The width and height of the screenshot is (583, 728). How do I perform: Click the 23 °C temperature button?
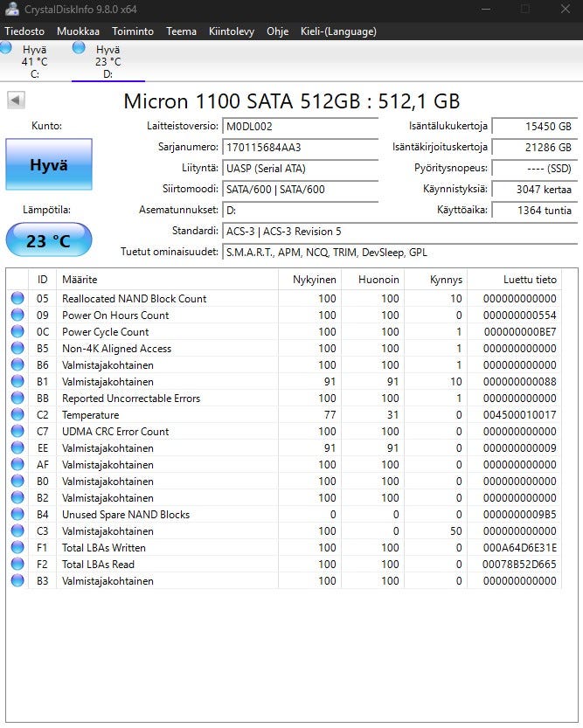click(x=48, y=240)
